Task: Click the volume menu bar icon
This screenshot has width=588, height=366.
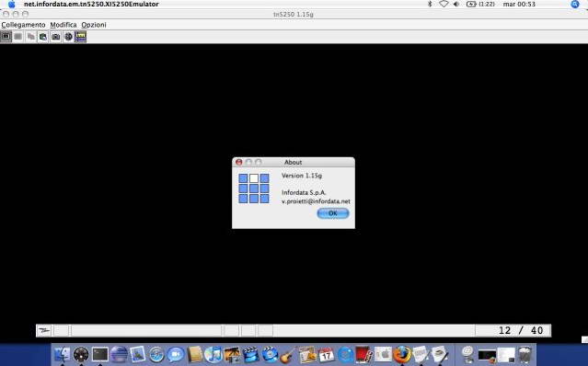Action: pos(456,4)
